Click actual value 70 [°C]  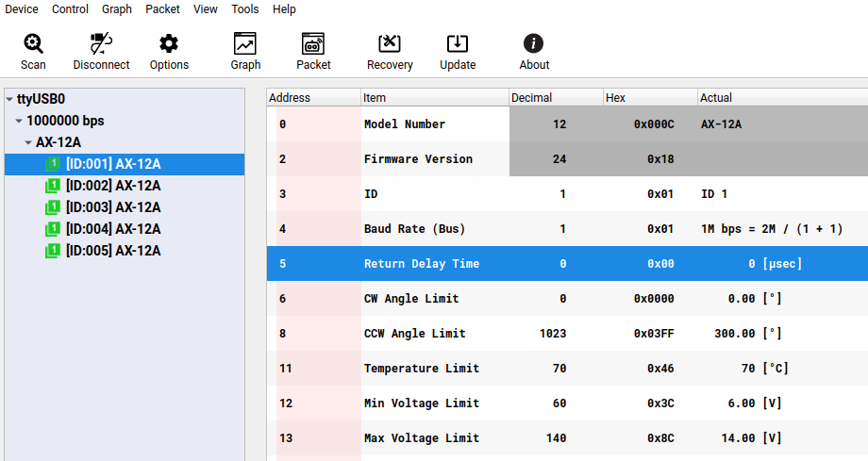coord(765,368)
